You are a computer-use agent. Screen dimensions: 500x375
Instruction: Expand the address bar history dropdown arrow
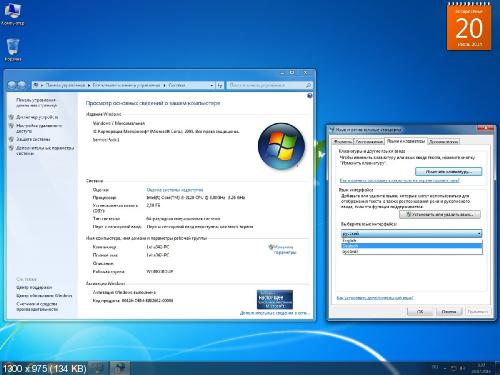pyautogui.click(x=212, y=85)
